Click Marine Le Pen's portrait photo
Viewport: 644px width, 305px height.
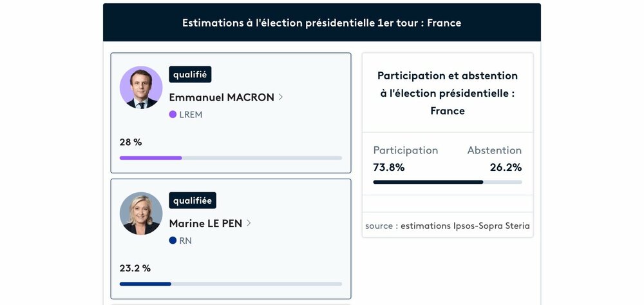(141, 213)
